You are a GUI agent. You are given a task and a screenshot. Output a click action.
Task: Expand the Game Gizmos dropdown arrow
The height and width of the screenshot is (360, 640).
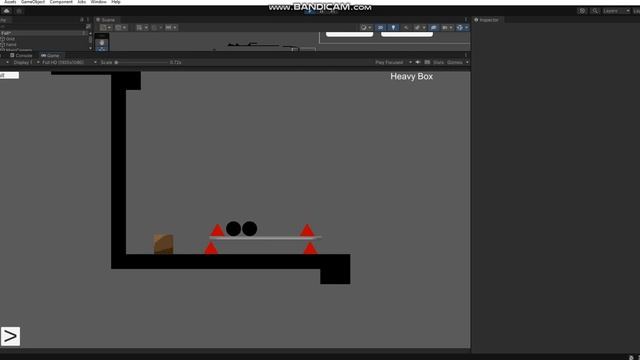coord(467,62)
